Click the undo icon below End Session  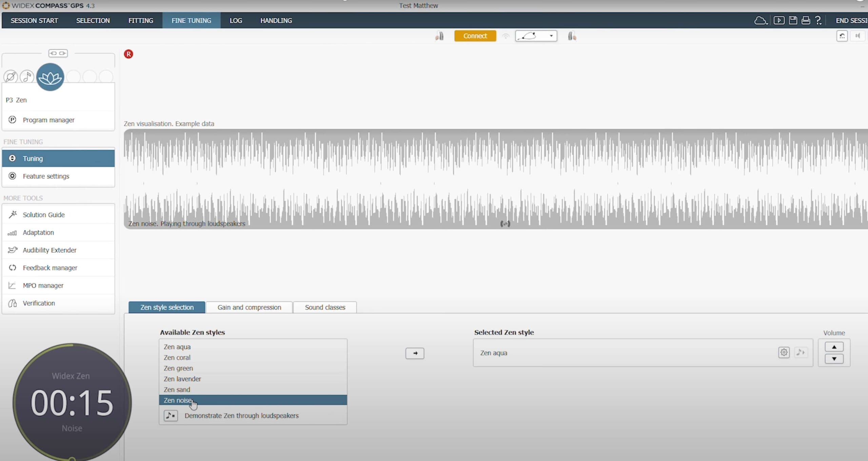point(842,36)
